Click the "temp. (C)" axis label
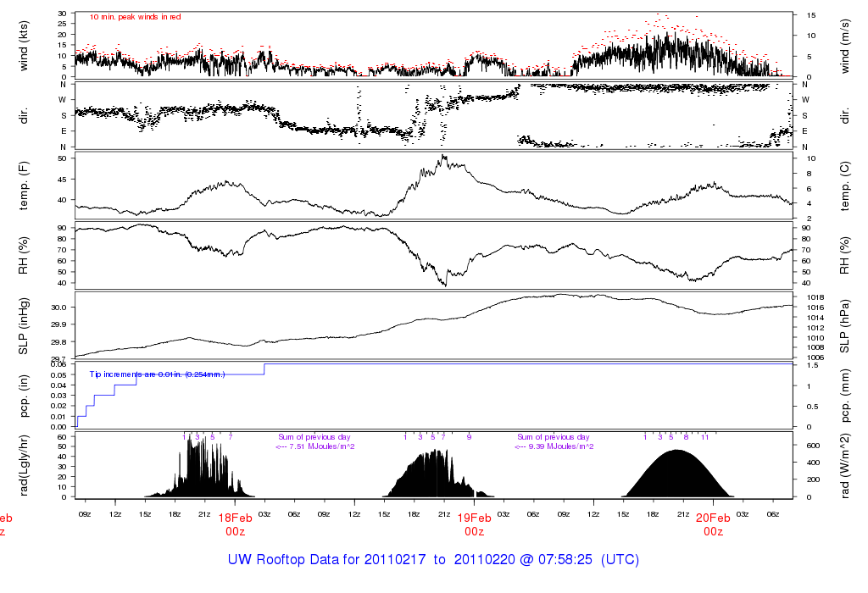 click(x=844, y=186)
